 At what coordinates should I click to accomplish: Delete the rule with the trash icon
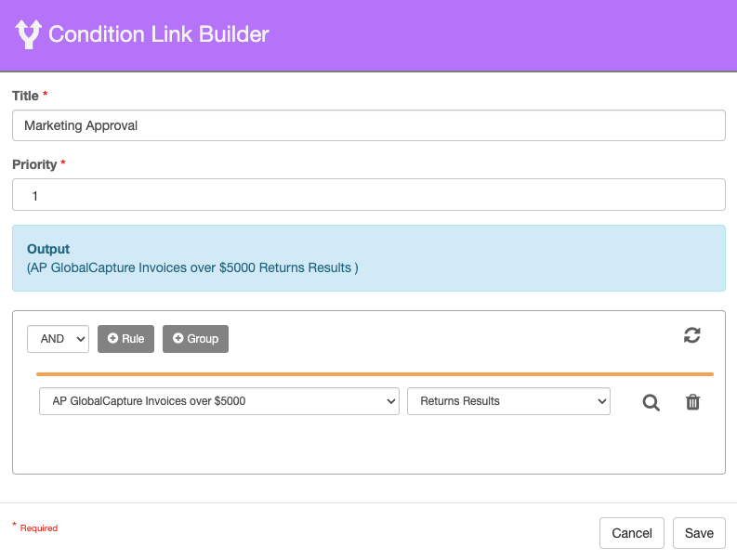point(692,402)
